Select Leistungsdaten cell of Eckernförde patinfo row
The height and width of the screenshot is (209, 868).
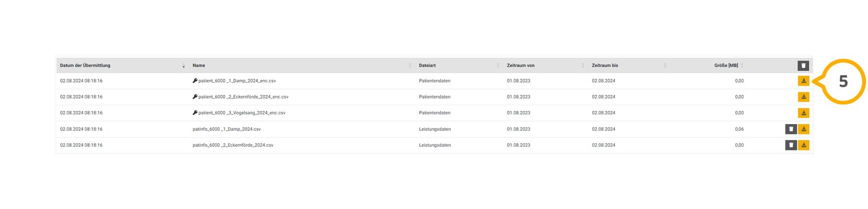(435, 145)
